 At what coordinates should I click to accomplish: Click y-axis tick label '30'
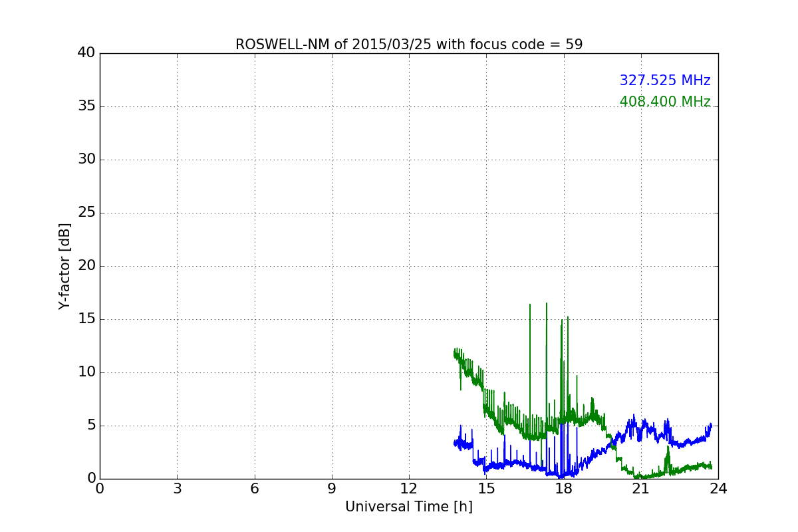86,160
